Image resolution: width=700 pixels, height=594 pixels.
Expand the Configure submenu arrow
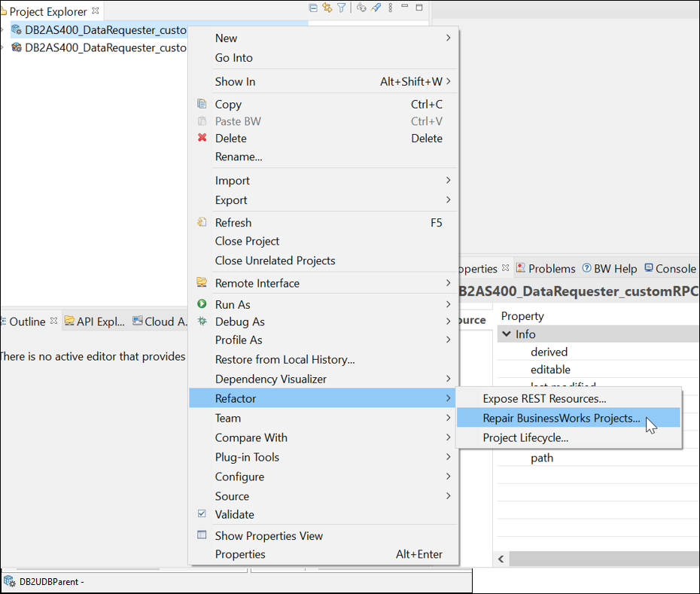coord(448,477)
